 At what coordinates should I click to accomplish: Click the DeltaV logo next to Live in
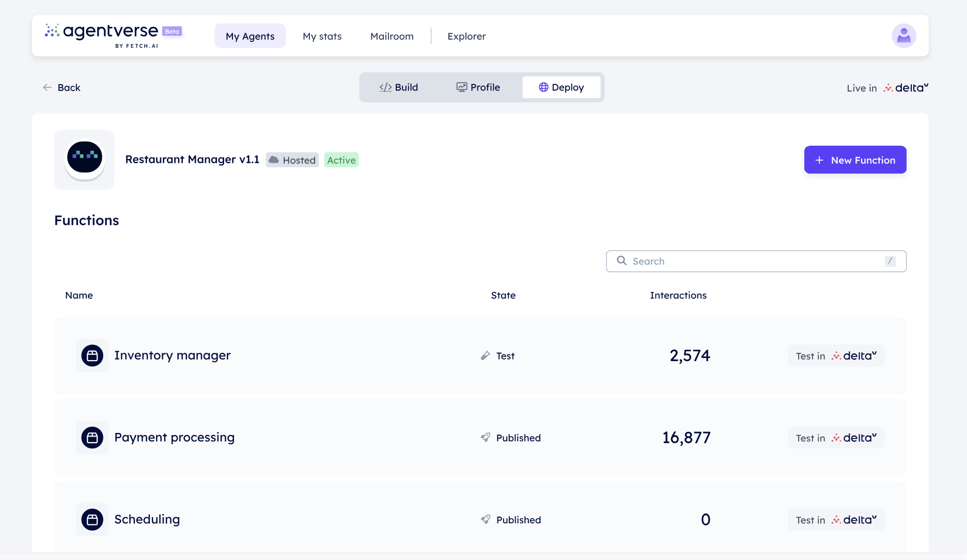click(906, 87)
